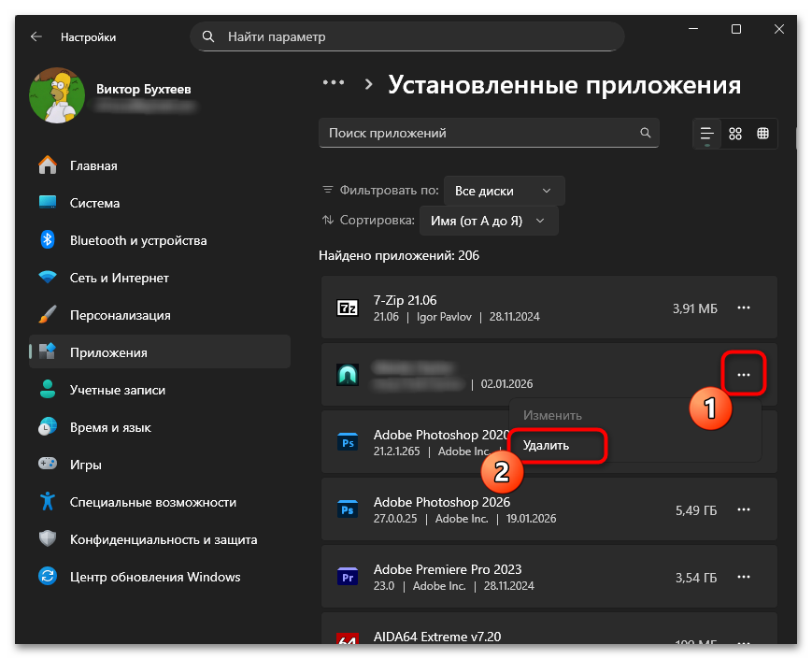Click the 3,91 МБ size value
This screenshot has height=659, width=812.
coord(695,308)
